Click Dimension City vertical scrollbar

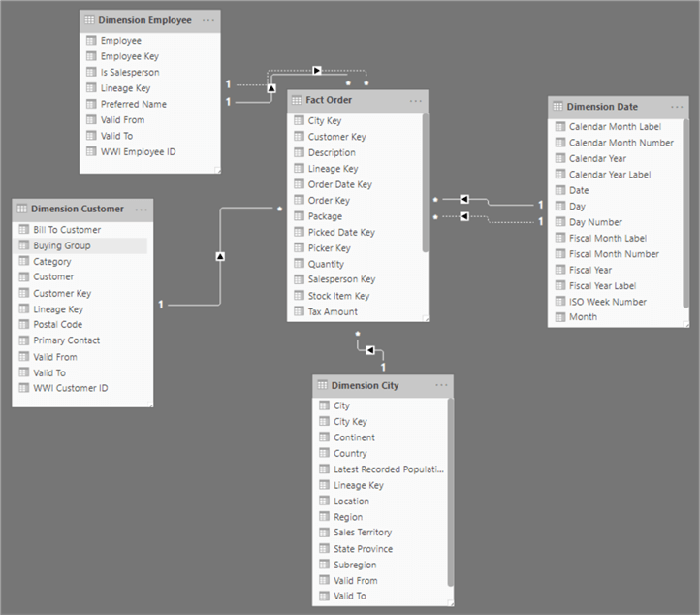point(451,492)
